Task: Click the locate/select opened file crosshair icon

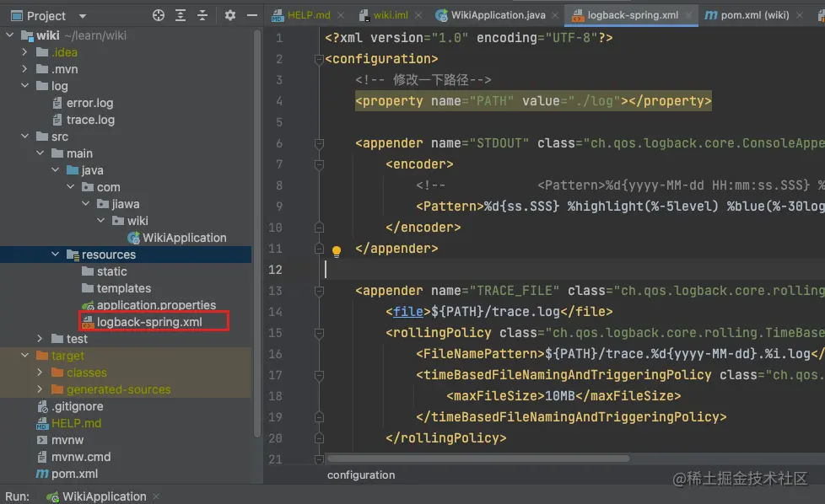Action: pos(159,15)
